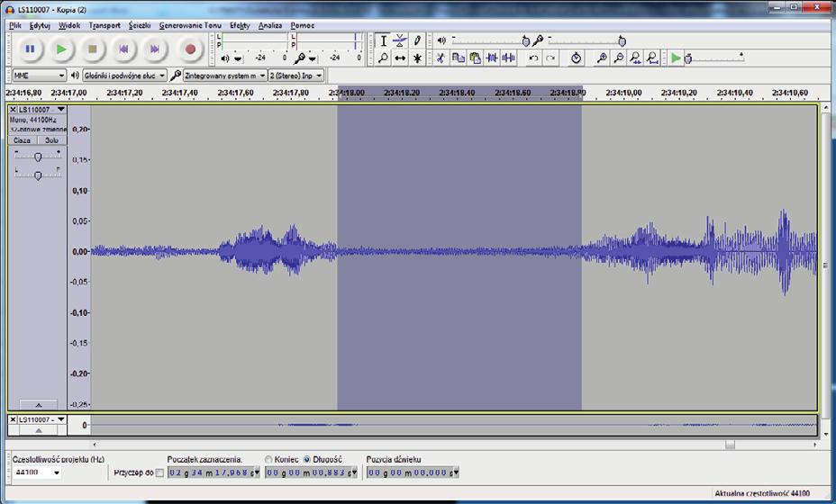Select the Koniec radio button
836x504 pixels.
pyautogui.click(x=268, y=459)
